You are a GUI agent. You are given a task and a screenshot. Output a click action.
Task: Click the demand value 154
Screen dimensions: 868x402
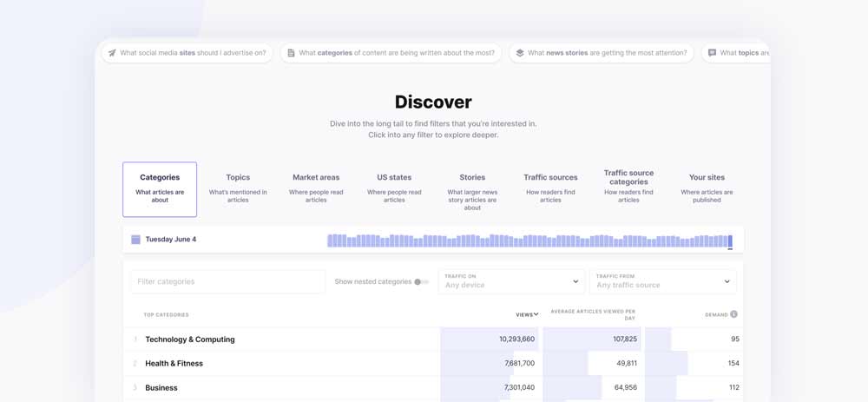(734, 363)
